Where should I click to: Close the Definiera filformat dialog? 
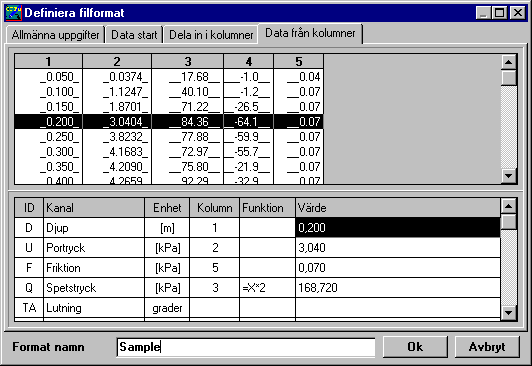click(x=518, y=13)
